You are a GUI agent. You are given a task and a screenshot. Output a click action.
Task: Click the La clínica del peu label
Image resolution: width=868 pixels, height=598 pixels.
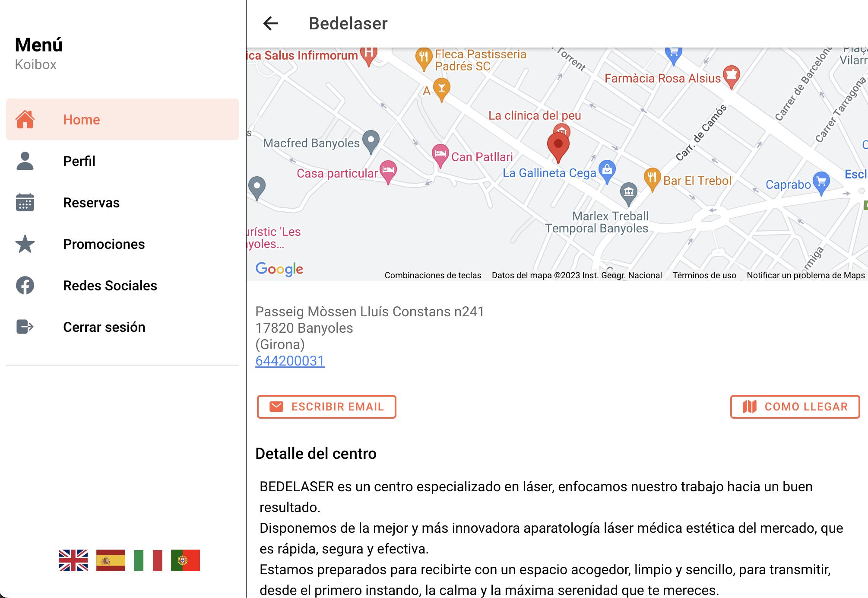click(535, 115)
